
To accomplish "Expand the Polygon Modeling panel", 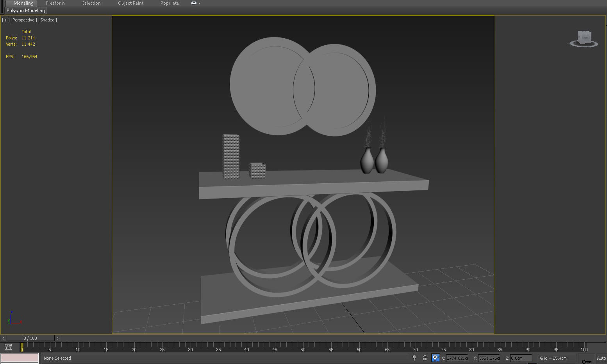I will (26, 11).
